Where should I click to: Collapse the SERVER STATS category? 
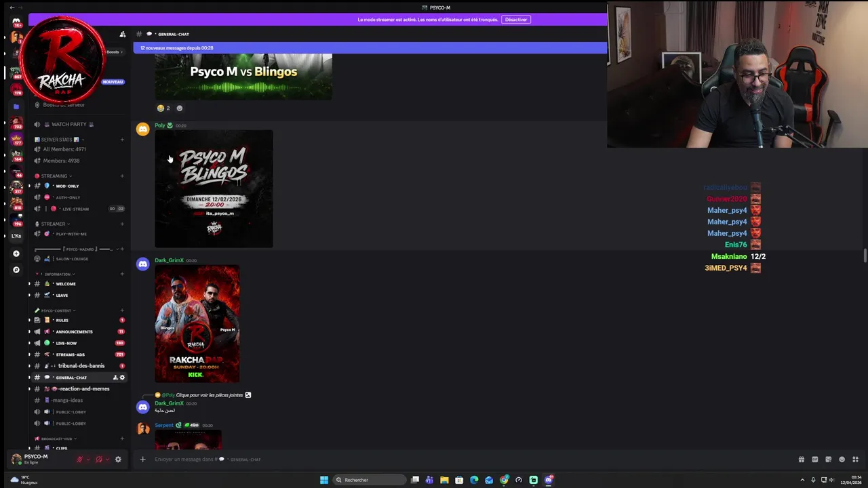(58, 140)
